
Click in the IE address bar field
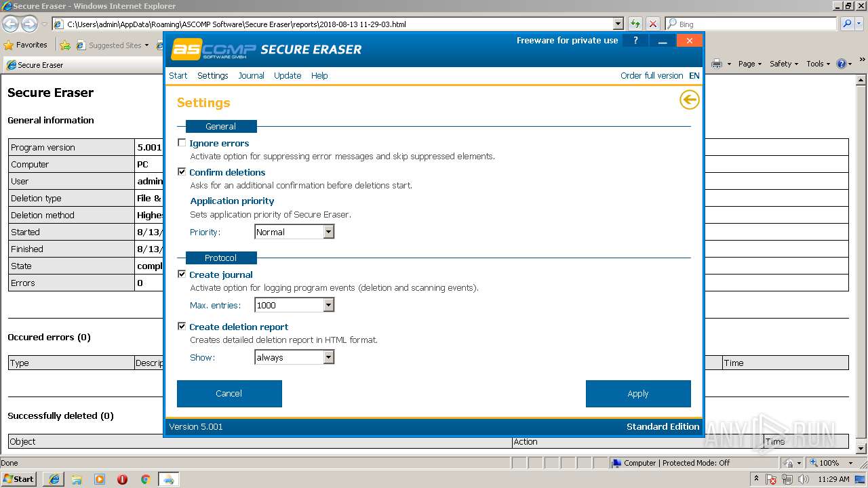[x=332, y=24]
